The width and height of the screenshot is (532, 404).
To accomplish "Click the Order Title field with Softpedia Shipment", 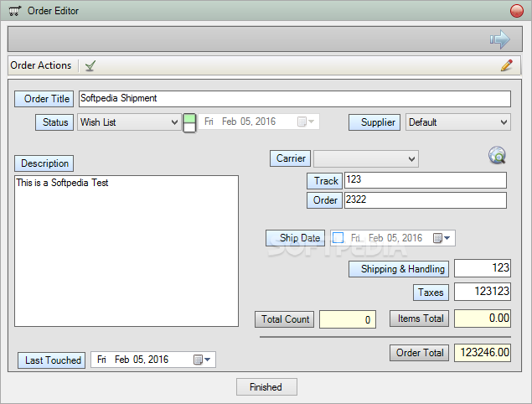I will pos(295,99).
